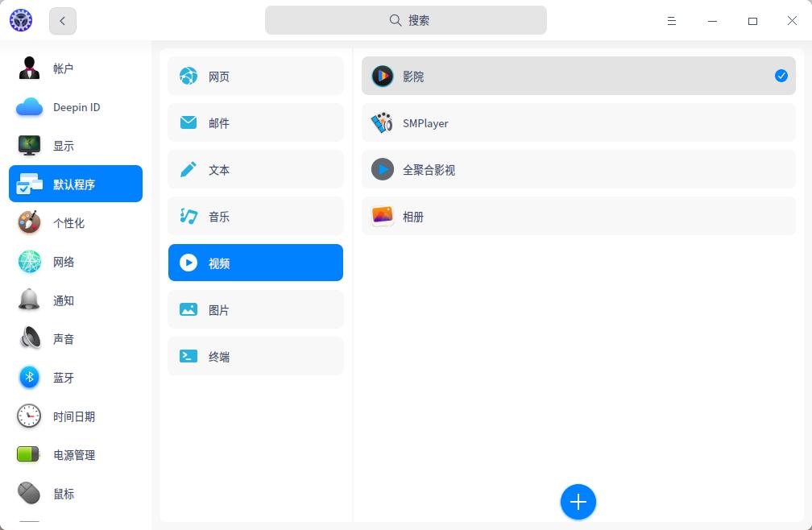Select the 电源管理 power management icon
Screen dimensions: 812x530
[29, 455]
